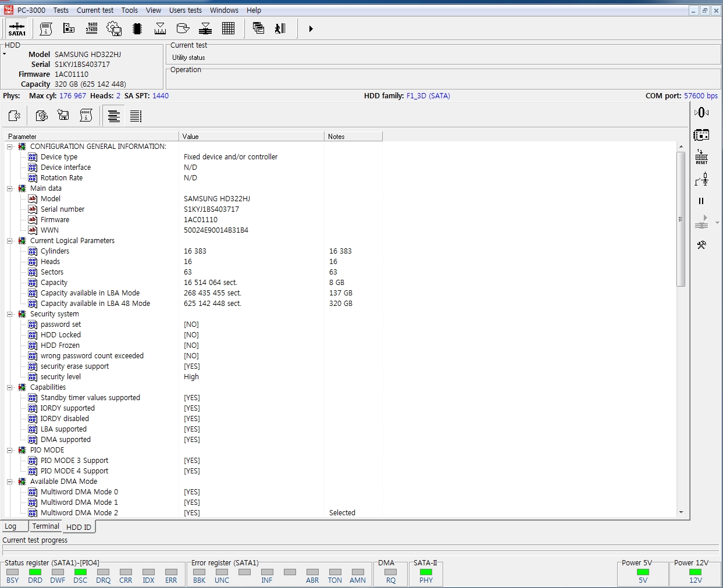The image size is (723, 588).
Task: Click the save to floppy disk icon
Action: (x=63, y=116)
